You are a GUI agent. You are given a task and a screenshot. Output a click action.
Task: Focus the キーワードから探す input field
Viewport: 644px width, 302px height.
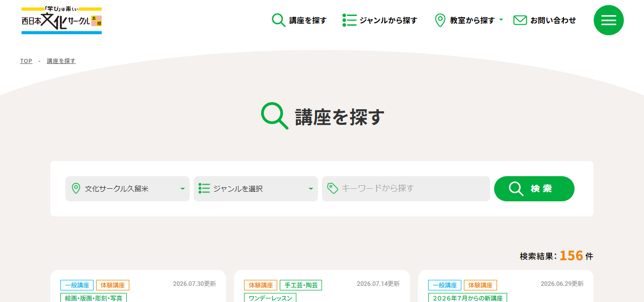406,189
